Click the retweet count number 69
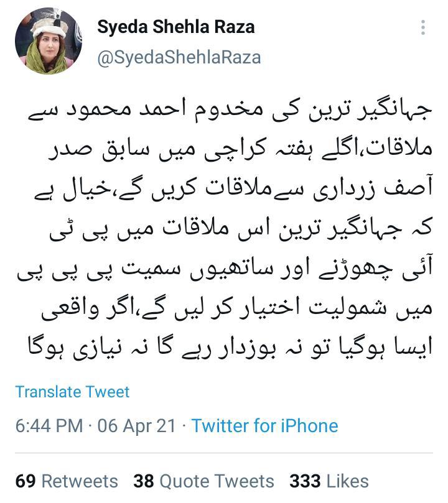This screenshot has width=448, height=503. pyautogui.click(x=26, y=481)
